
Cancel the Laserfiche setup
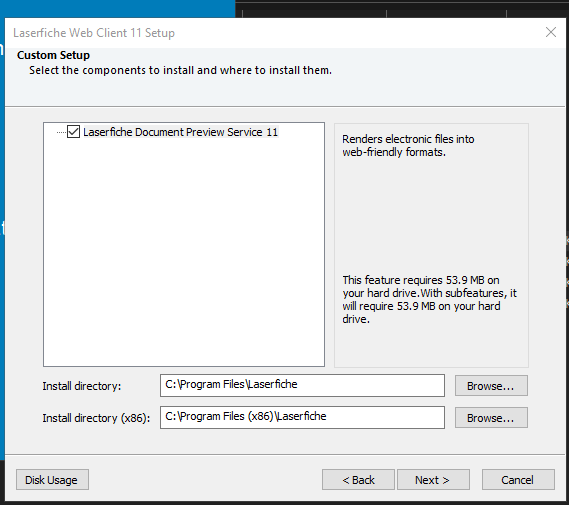coord(518,480)
